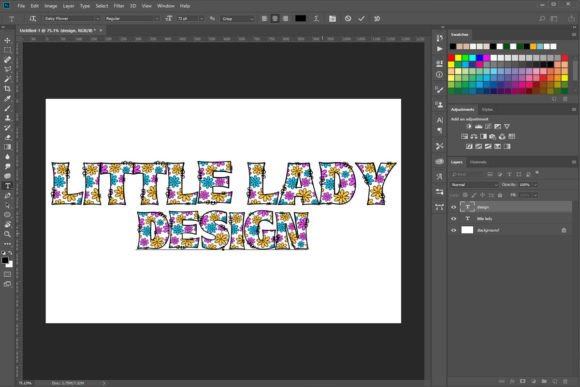Open the collapsed Info panel icon
This screenshot has width=580, height=387.
[x=439, y=75]
